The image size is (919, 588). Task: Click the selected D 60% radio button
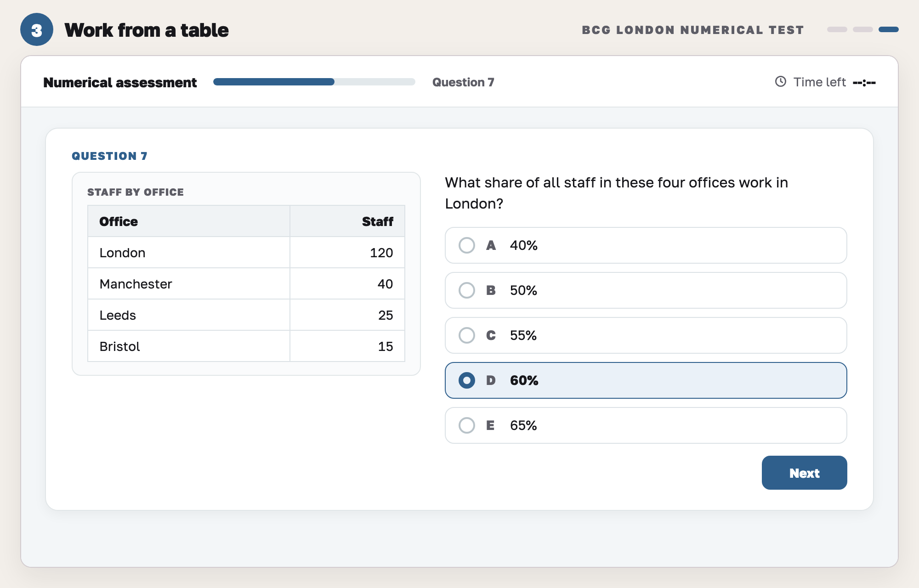(467, 380)
